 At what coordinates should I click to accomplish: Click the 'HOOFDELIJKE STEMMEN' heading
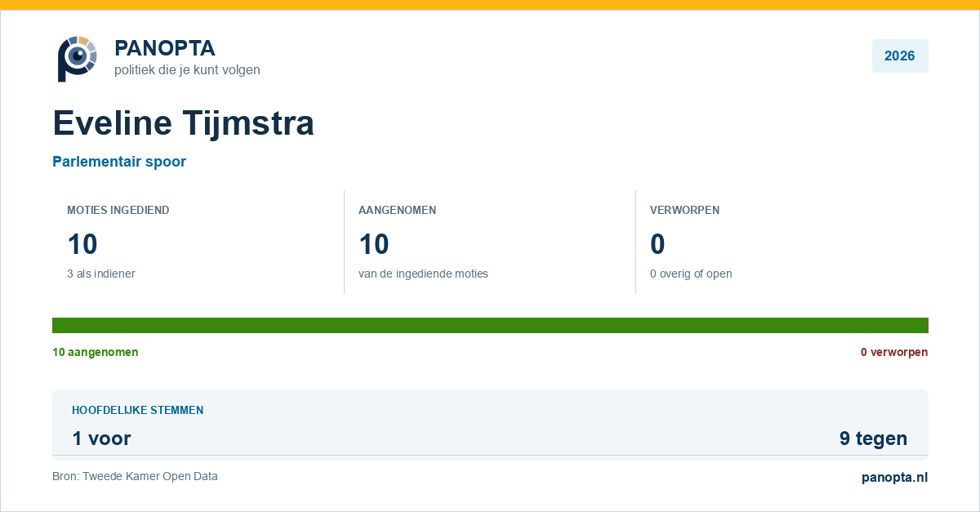[x=138, y=410]
